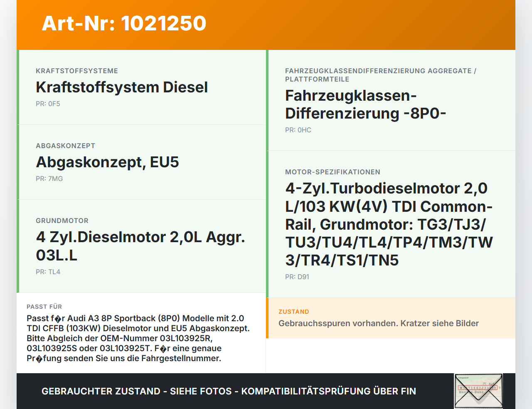Select the Grundmotor card titled 4 Zyl.Dieselmotor 2,0L

140,246
